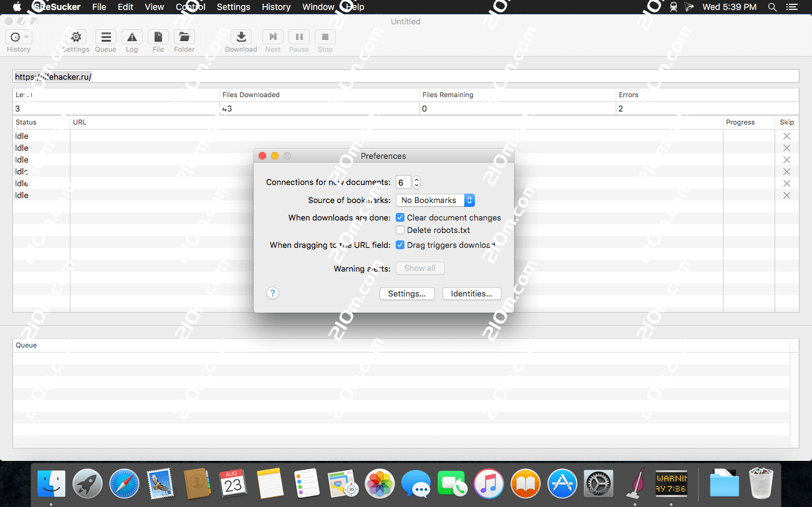
Task: Open the History dropdown in toolbar
Action: 19,37
